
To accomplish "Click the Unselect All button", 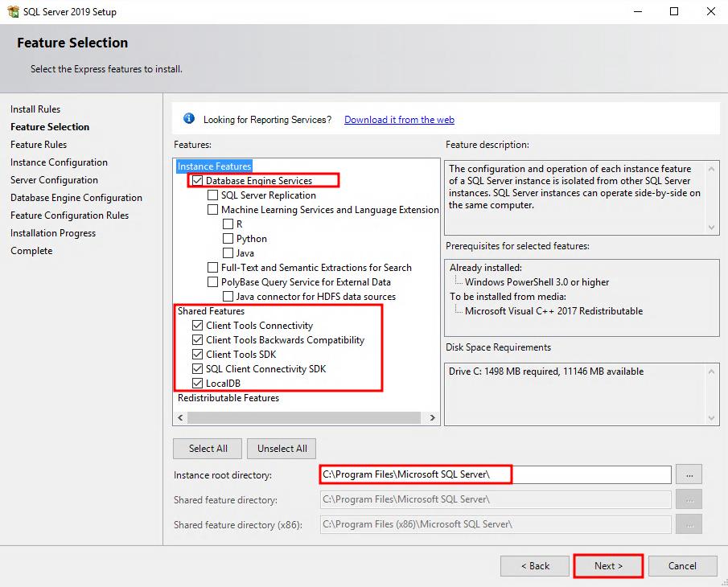I will click(x=281, y=448).
